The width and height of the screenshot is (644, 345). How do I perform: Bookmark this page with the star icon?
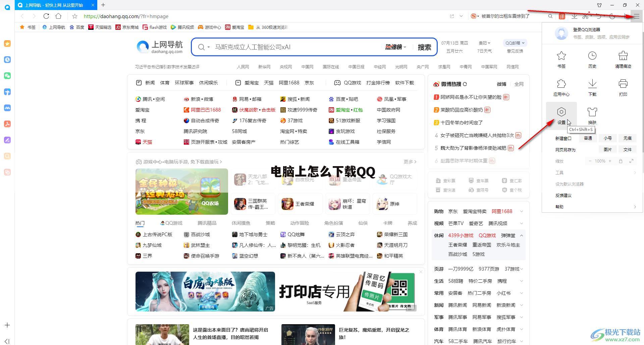click(75, 16)
